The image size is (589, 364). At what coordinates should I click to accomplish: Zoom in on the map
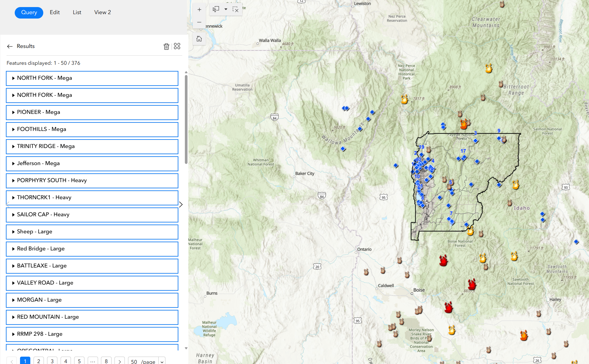pyautogui.click(x=199, y=10)
